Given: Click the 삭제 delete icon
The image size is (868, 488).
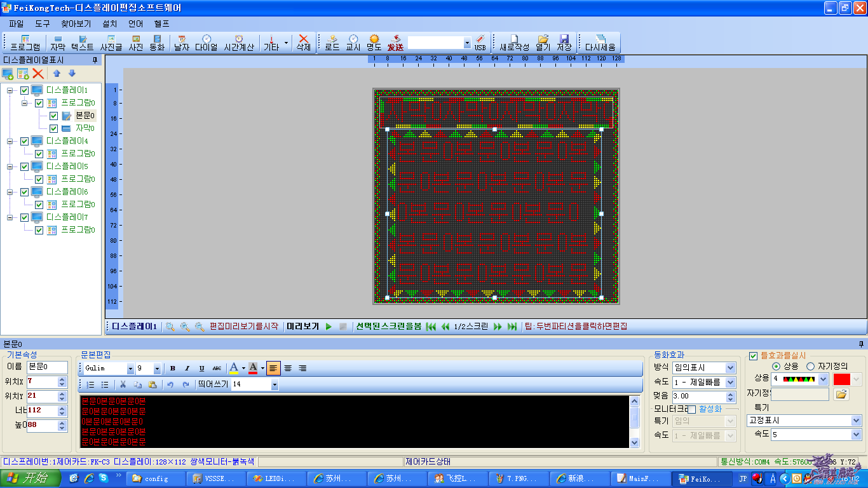Looking at the screenshot, I should pyautogui.click(x=303, y=43).
